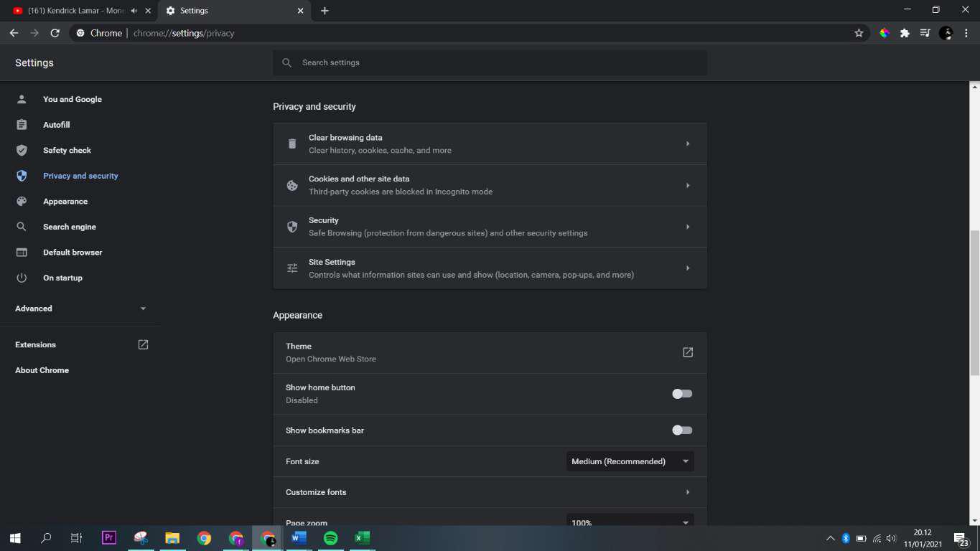Select Safety check in the sidebar
The height and width of the screenshot is (551, 980).
point(67,151)
